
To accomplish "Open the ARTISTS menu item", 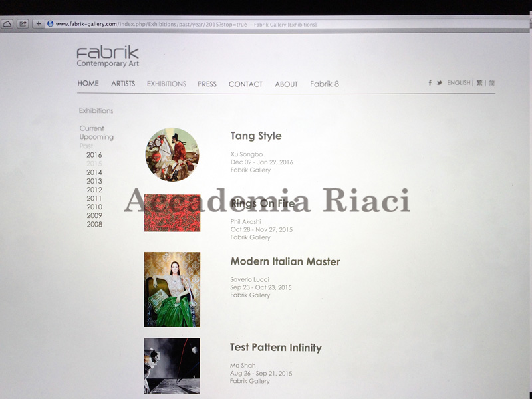I will 123,84.
